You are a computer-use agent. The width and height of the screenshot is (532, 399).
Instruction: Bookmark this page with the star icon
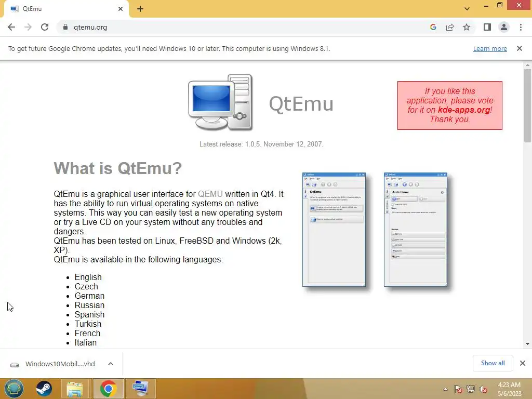pos(467,27)
